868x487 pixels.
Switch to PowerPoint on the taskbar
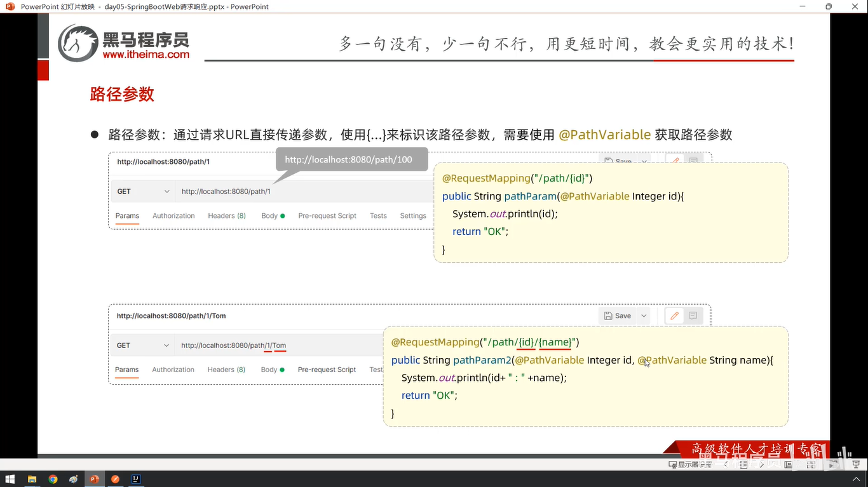(94, 479)
